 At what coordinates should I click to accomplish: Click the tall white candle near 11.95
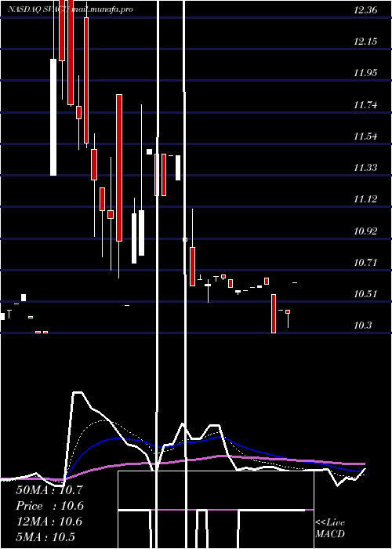[x=53, y=118]
